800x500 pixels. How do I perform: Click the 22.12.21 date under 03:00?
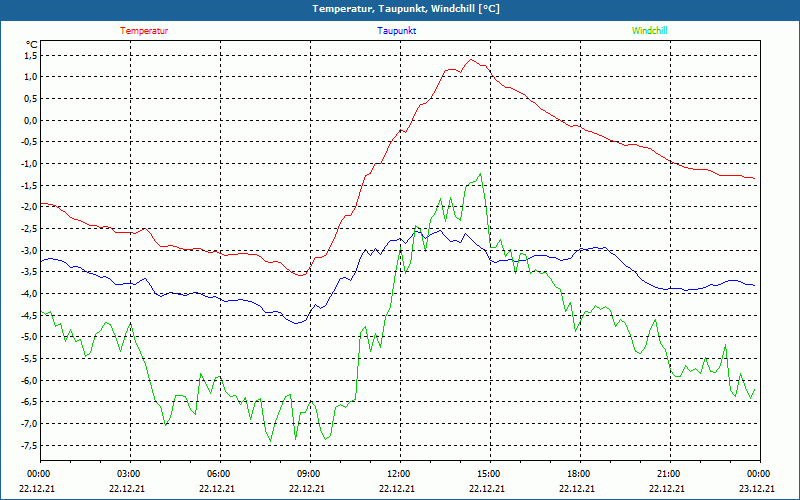coord(127,489)
